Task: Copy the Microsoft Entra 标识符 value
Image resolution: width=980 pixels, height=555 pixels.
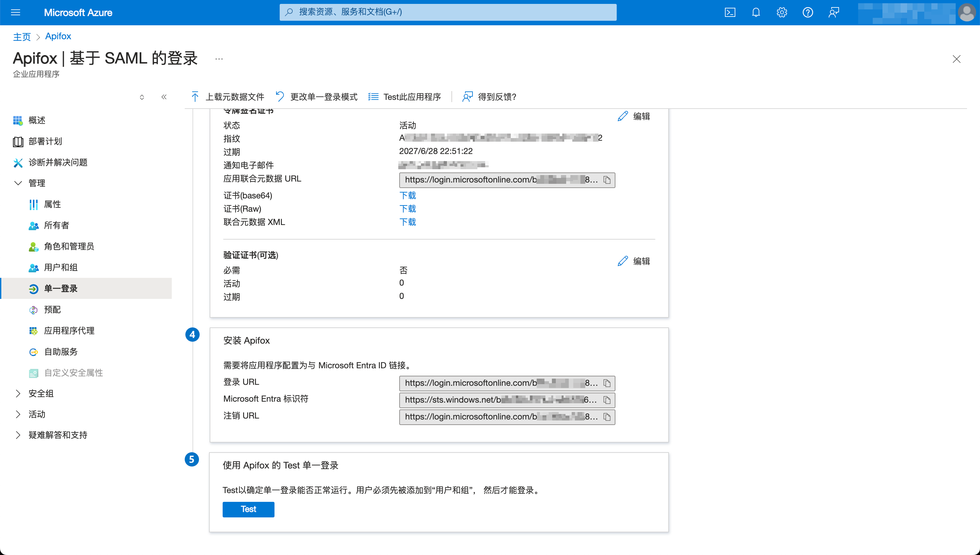Action: [x=608, y=400]
